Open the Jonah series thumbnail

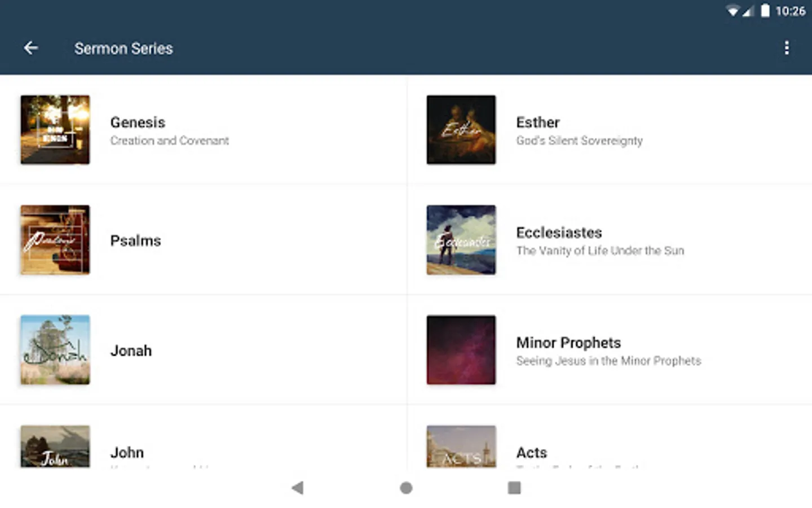[55, 350]
